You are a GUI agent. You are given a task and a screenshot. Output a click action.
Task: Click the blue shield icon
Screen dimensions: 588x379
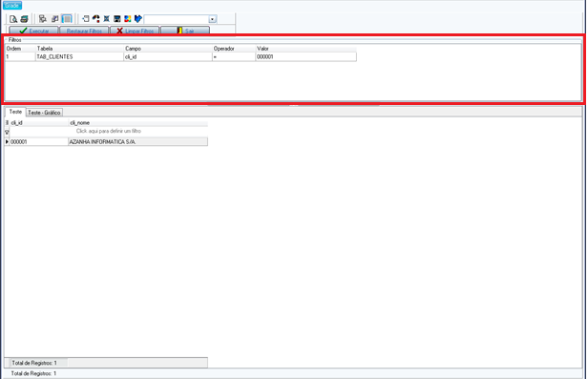coord(138,19)
